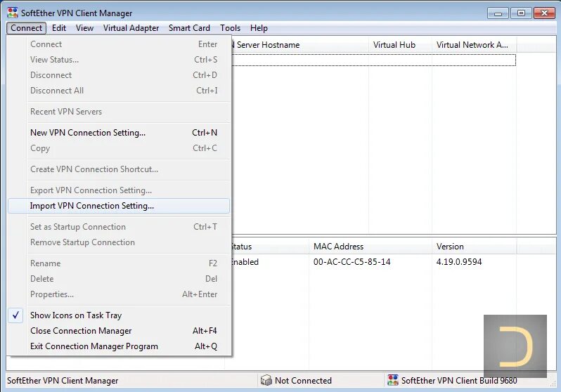Click the grayed Connect menu entry
This screenshot has height=392, width=561.
pos(119,44)
